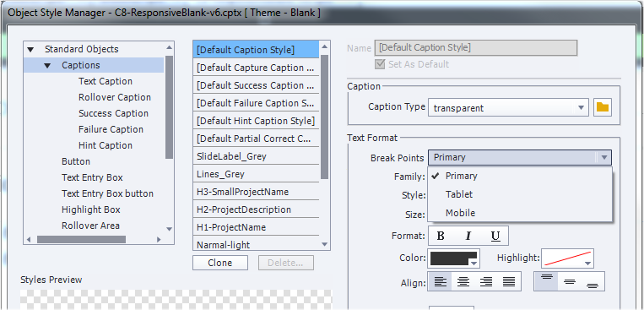This screenshot has width=644, height=310.
Task: Select Button in object tree
Action: (76, 161)
